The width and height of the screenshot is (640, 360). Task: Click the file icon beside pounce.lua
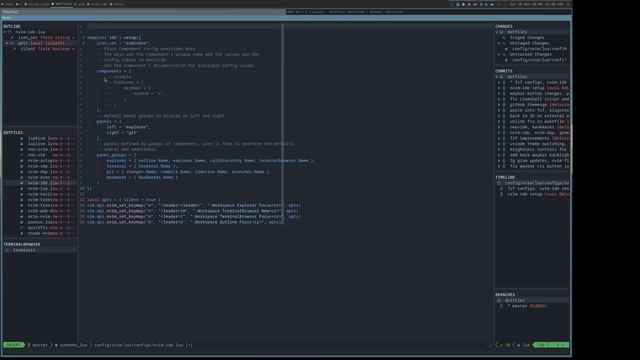[x=22, y=222]
